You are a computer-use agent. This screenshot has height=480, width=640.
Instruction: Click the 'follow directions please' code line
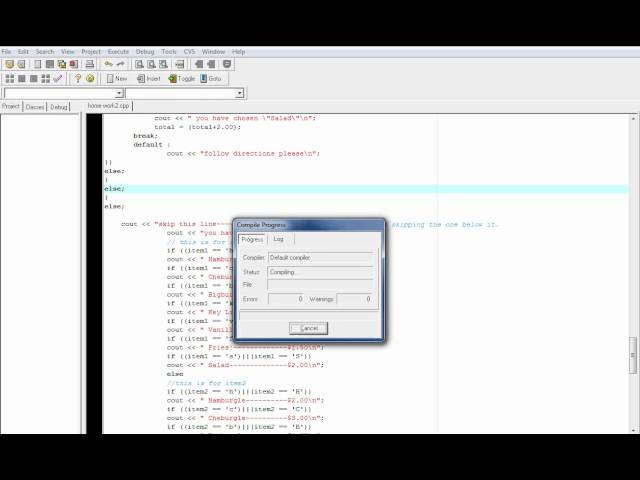[x=243, y=153]
